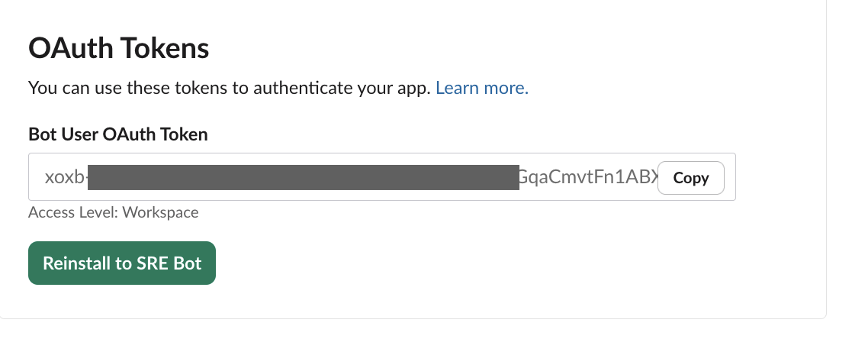Viewport: 868px width, 339px height.
Task: Click the Copy button for the token
Action: coord(690,178)
